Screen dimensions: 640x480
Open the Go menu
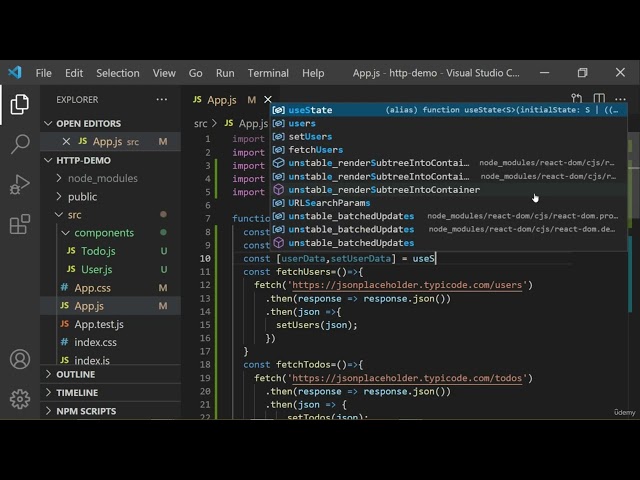coord(195,73)
